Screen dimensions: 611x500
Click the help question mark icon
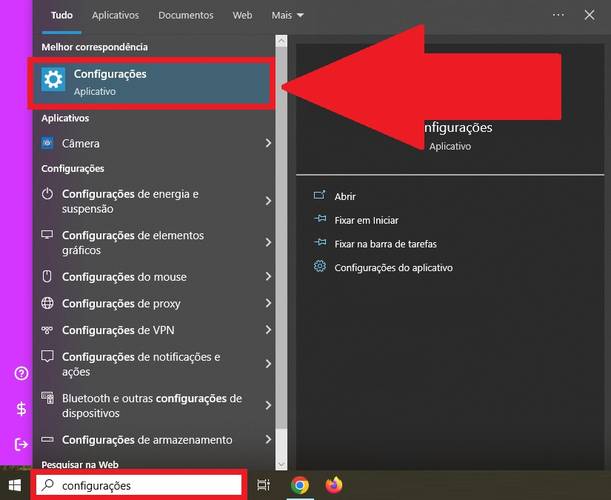tap(21, 373)
